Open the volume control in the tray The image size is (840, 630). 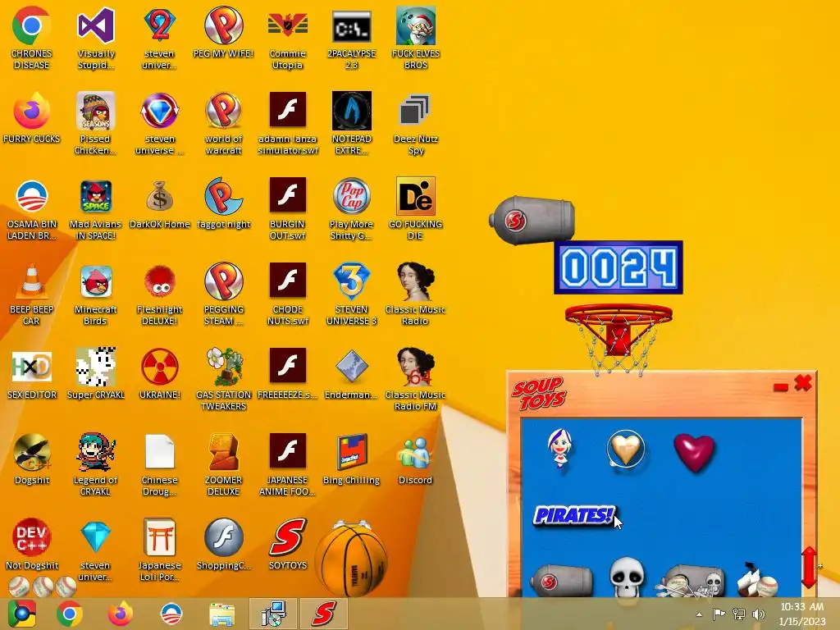[759, 614]
